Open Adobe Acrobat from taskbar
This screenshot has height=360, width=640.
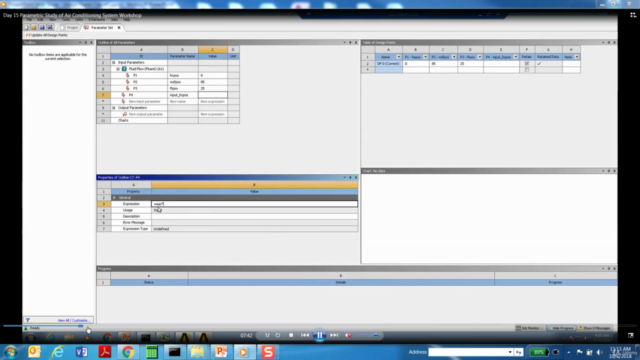click(x=105, y=352)
